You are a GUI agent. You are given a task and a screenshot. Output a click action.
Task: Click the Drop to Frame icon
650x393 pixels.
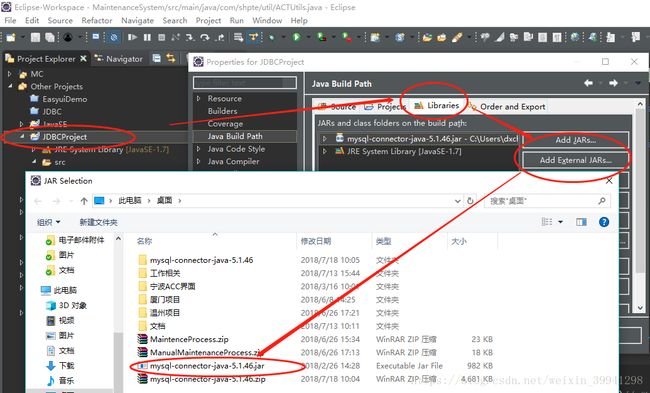pos(238,38)
